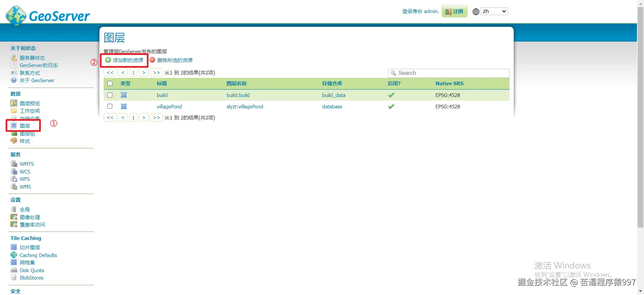
Task: Click 图层 layers sidebar icon
Action: pyautogui.click(x=14, y=126)
